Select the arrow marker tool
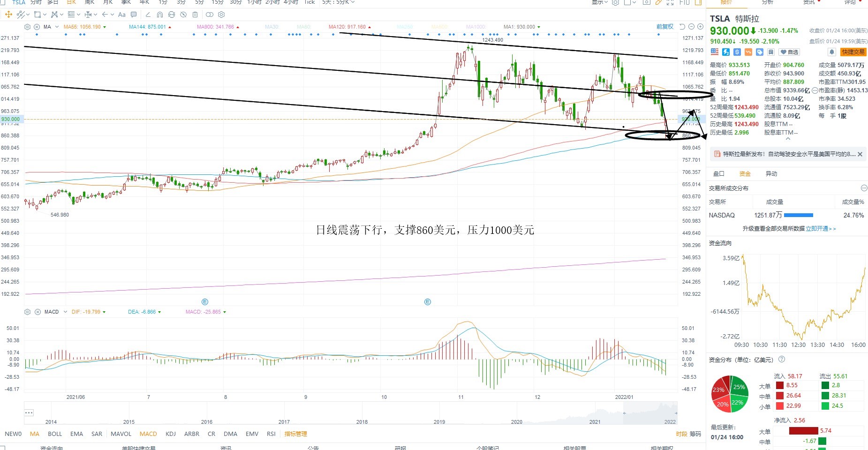Viewport: 868px width, 450px height. tap(105, 15)
